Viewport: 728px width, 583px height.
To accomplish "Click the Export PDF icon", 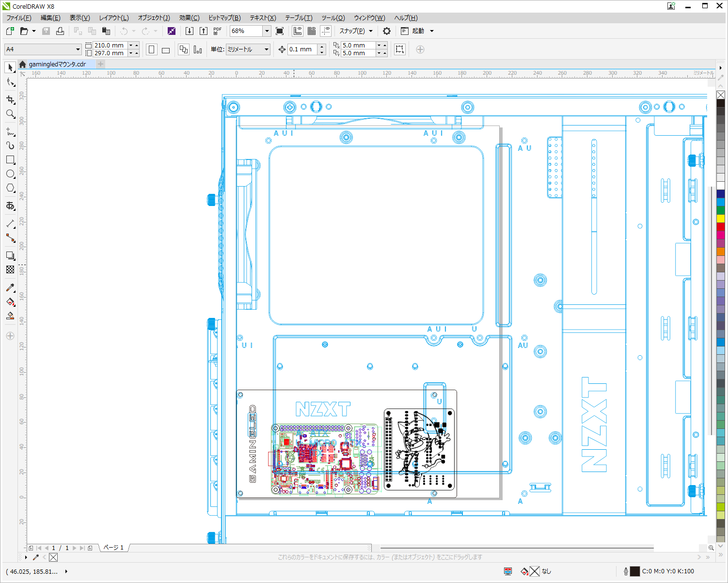I will (x=217, y=31).
